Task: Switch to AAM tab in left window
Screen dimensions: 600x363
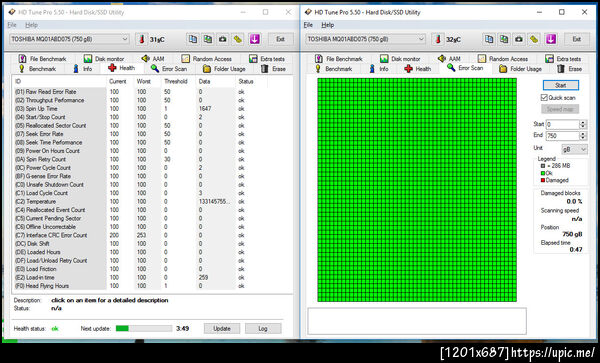Action: [153, 59]
